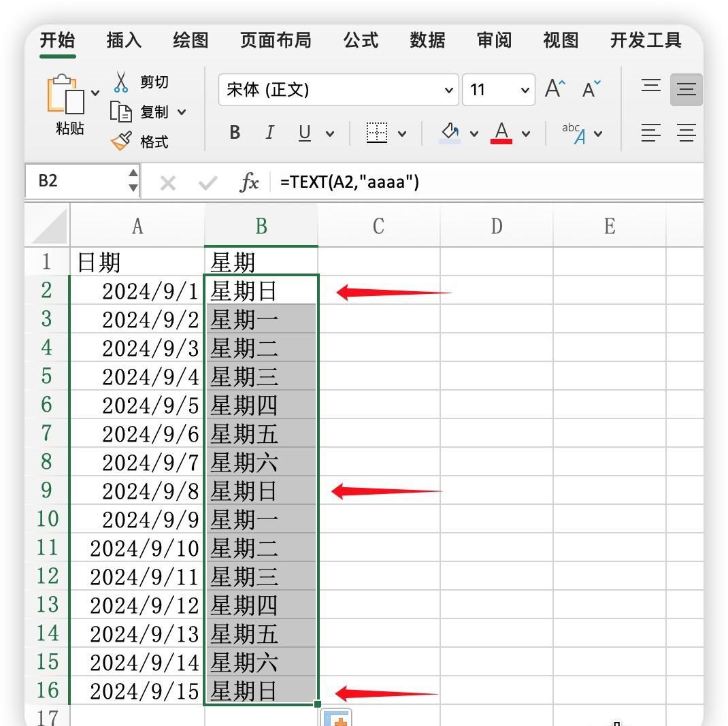The height and width of the screenshot is (726, 728).
Task: Click the cancel X in formula bar
Action: (167, 183)
